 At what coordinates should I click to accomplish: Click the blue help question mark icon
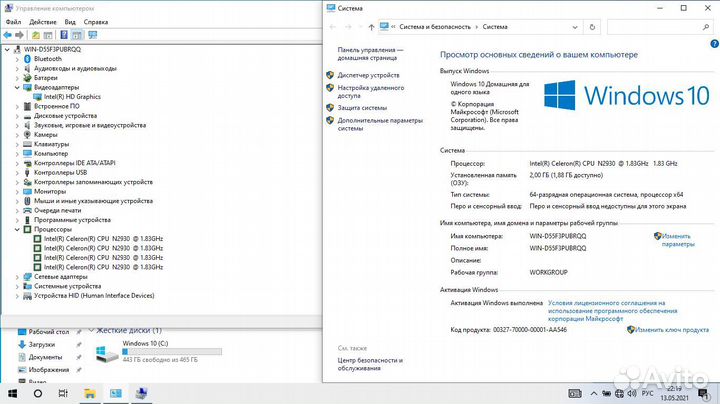point(714,44)
